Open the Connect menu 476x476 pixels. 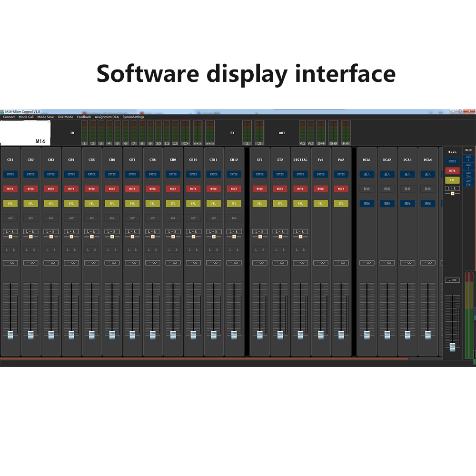tap(9, 117)
